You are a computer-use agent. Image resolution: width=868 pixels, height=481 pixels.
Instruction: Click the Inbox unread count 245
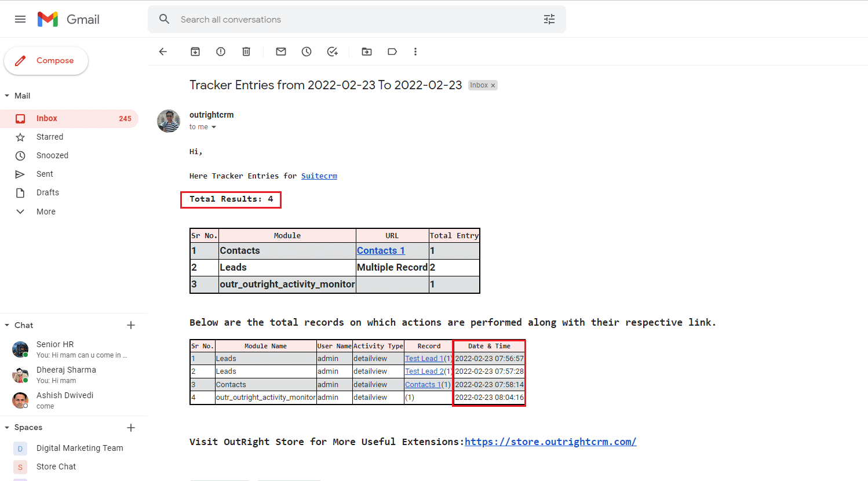[x=125, y=118]
